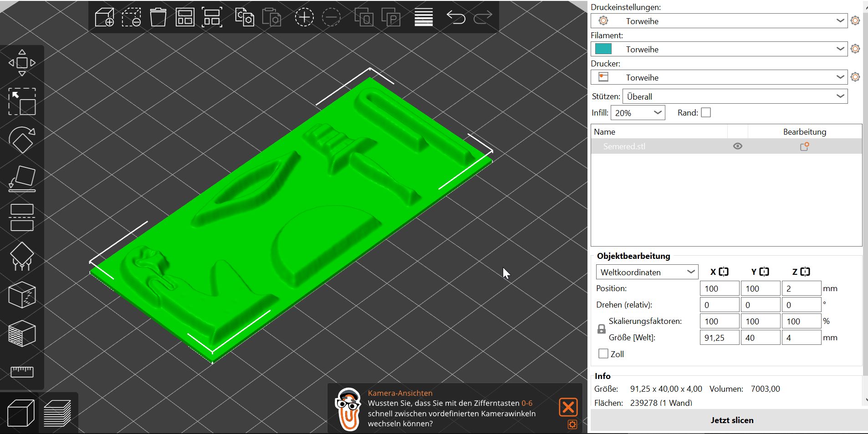The image size is (868, 434).
Task: Select the Seam painting tool
Action: click(x=22, y=295)
